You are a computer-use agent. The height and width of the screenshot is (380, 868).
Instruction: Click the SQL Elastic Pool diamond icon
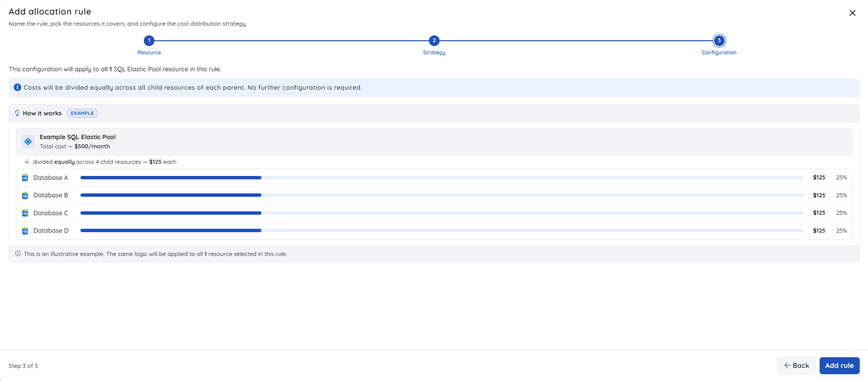pos(28,142)
